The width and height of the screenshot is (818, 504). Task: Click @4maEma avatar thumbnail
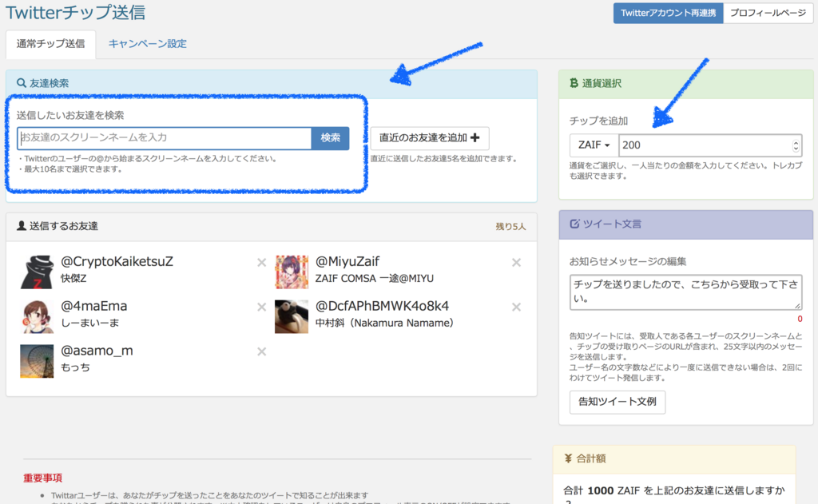(37, 316)
